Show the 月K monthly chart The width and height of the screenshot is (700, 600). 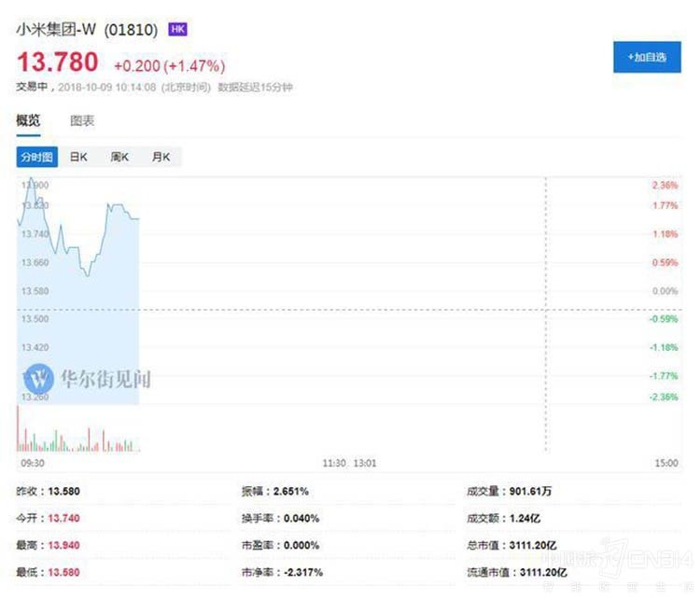(161, 157)
